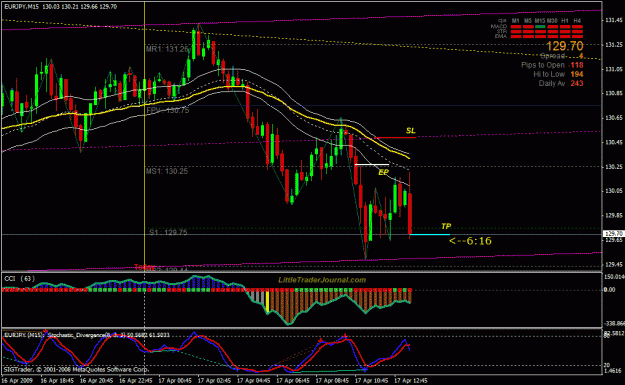Viewport: 625px width, 385px height.
Task: Click the 129.45 price axis label
Action: [x=614, y=264]
